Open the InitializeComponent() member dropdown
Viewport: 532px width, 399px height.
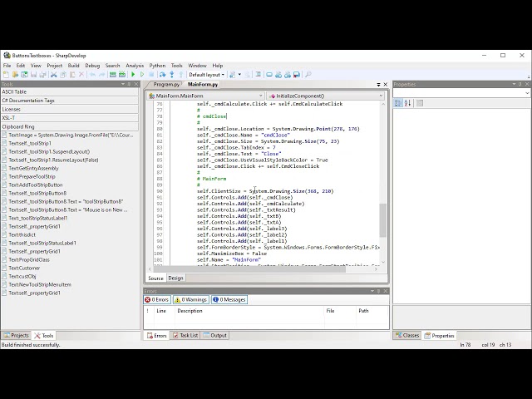click(326, 96)
